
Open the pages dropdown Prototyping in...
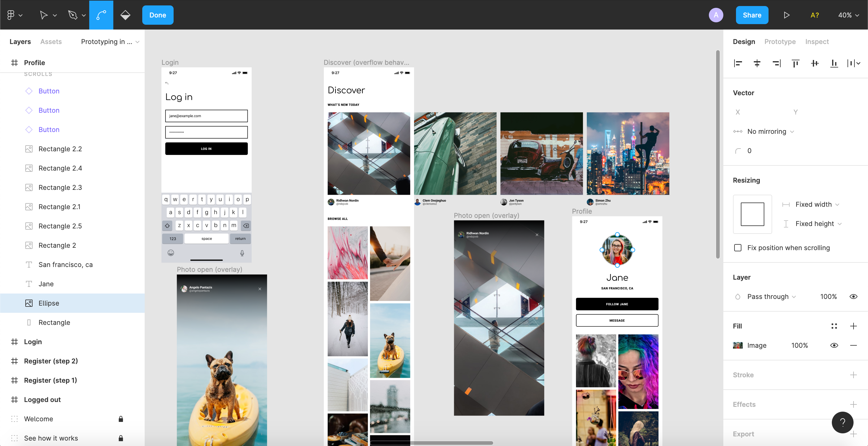(110, 41)
